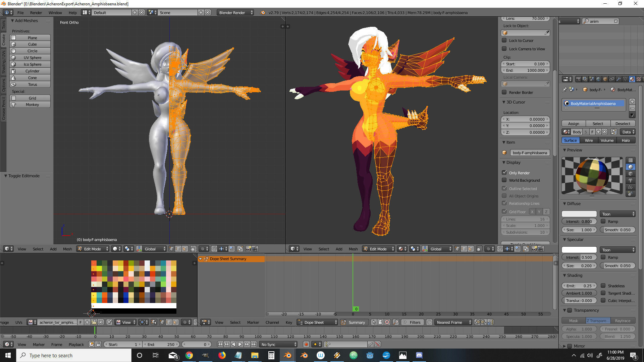Open the Constraints properties tab icon
The width and height of the screenshot is (644, 362).
click(x=612, y=79)
